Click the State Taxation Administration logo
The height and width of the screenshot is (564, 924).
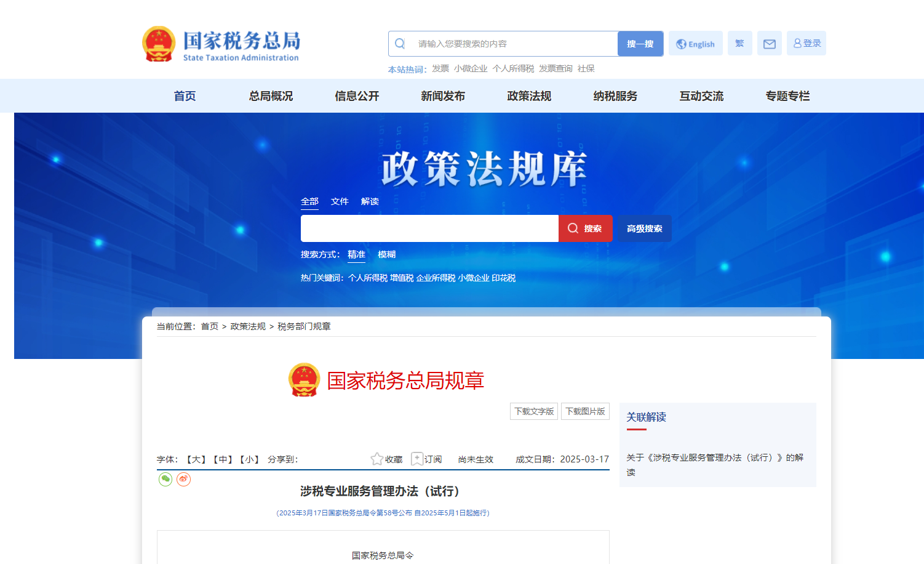point(221,44)
